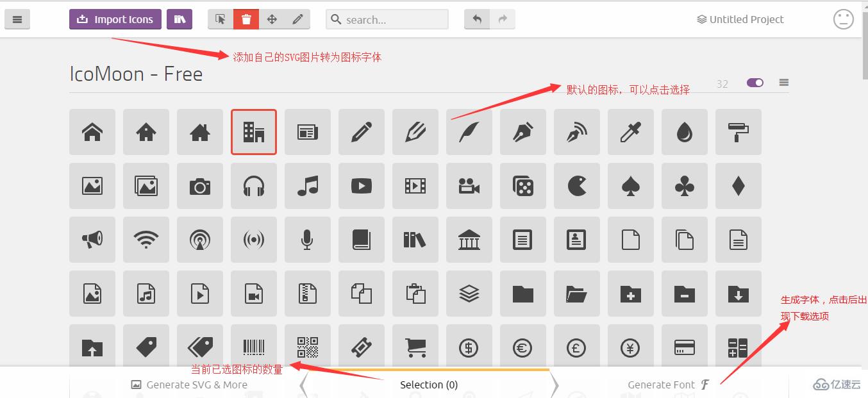Open the hamburger main menu
This screenshot has width=868, height=398.
pyautogui.click(x=17, y=20)
